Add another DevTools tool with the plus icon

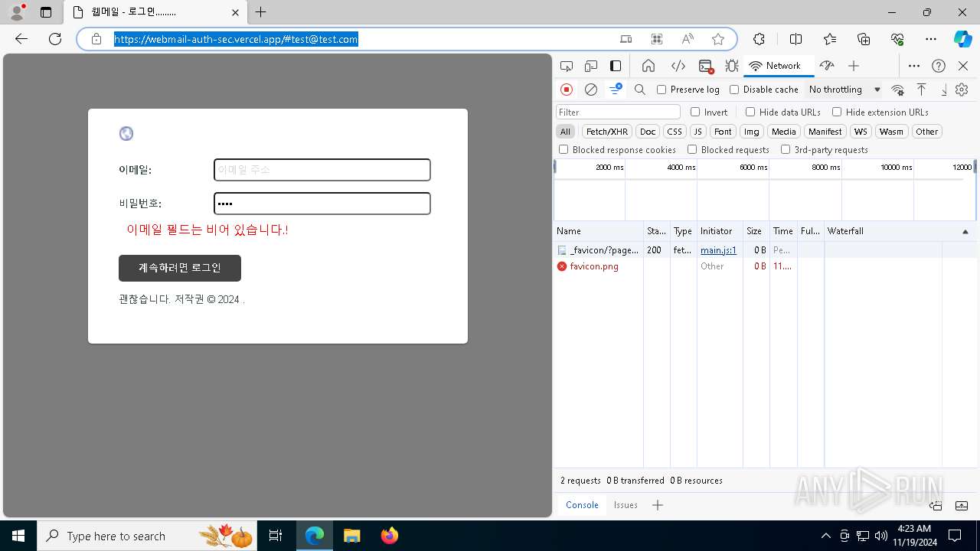coord(854,66)
